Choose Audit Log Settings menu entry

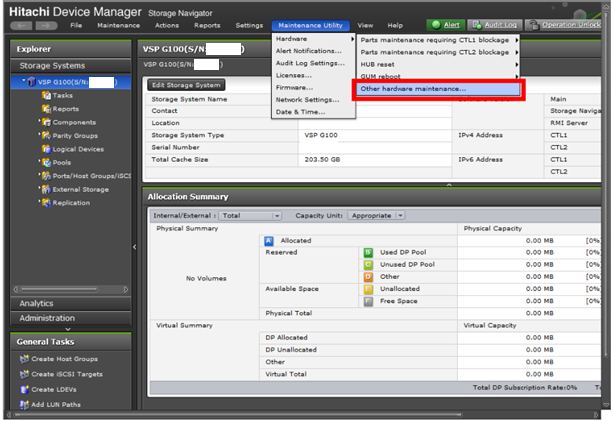314,63
